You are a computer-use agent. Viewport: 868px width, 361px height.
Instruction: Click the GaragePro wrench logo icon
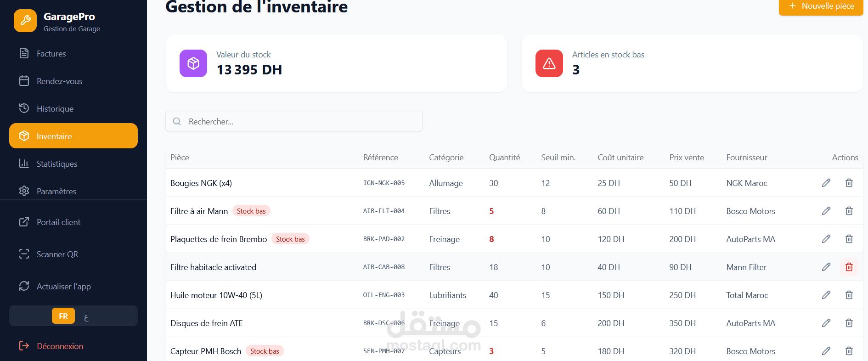coord(25,21)
